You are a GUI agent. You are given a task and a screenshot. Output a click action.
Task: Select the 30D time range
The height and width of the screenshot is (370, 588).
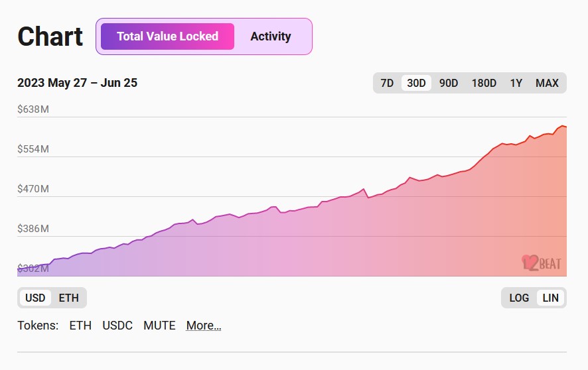point(416,83)
